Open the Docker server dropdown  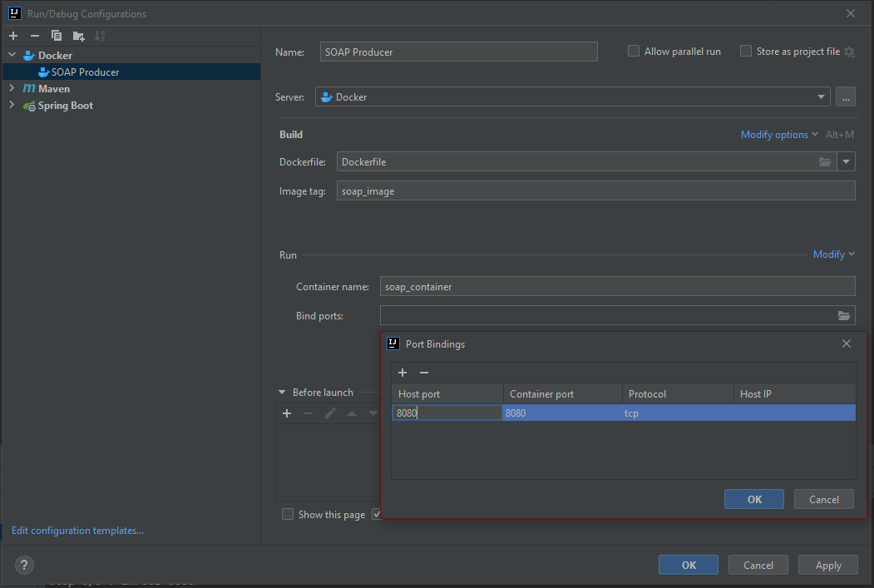click(572, 96)
